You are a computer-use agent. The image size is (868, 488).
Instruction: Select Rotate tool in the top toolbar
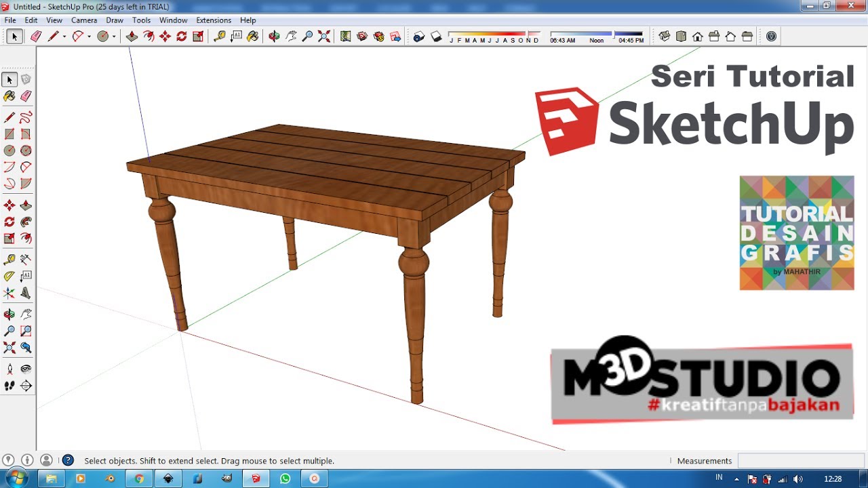[181, 37]
